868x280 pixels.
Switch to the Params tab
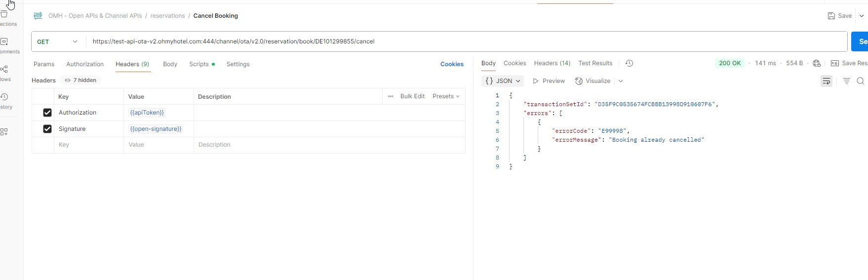click(44, 64)
